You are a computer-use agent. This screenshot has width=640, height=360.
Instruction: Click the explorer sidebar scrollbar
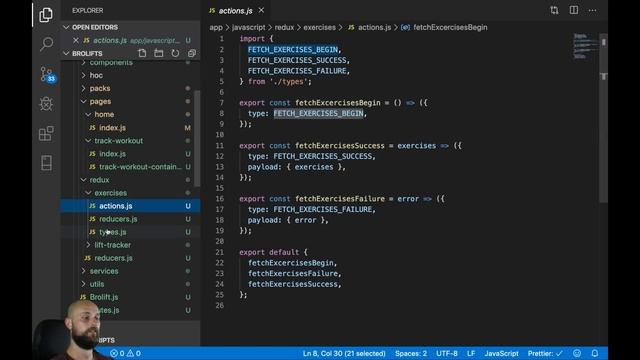pos(197,139)
